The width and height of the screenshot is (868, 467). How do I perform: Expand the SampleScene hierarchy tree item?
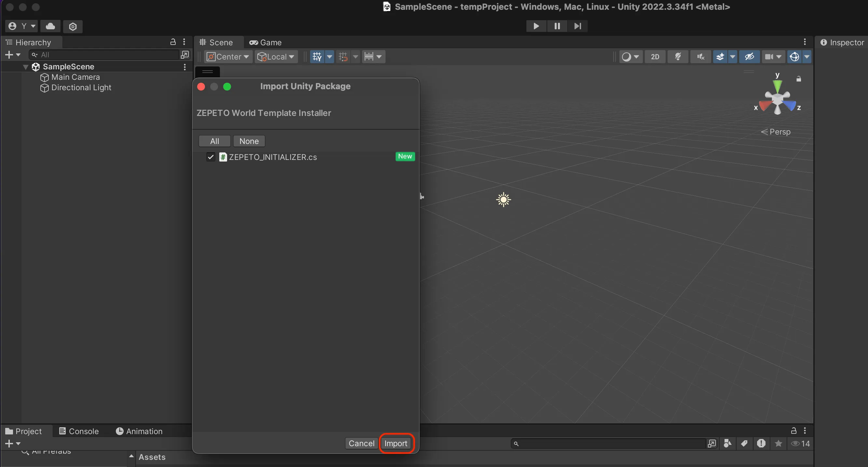[26, 66]
